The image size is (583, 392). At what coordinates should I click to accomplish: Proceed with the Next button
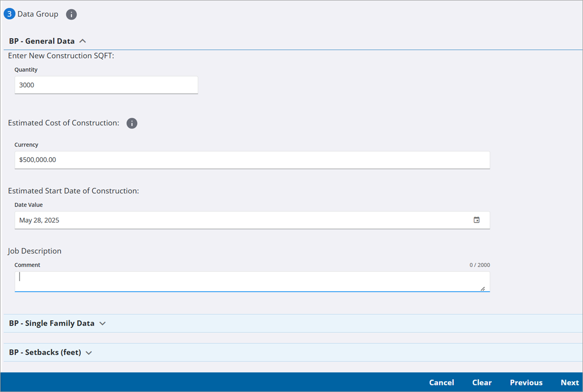569,382
